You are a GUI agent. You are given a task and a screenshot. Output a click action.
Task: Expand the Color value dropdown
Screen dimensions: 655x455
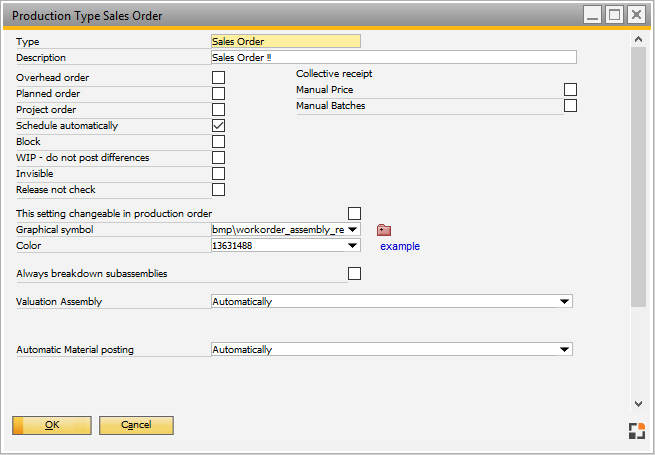[353, 246]
